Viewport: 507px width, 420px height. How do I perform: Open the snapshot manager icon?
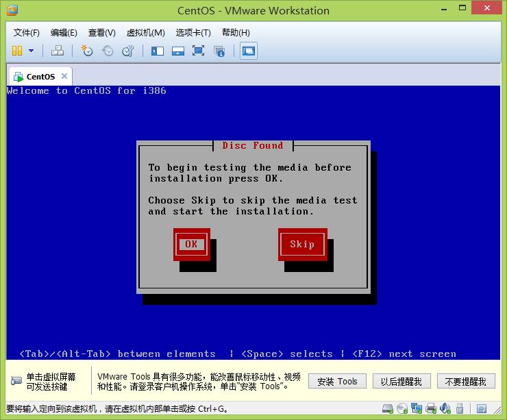click(128, 51)
